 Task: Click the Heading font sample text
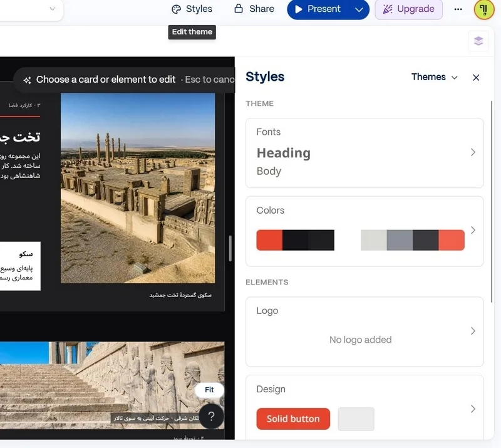pyautogui.click(x=284, y=153)
